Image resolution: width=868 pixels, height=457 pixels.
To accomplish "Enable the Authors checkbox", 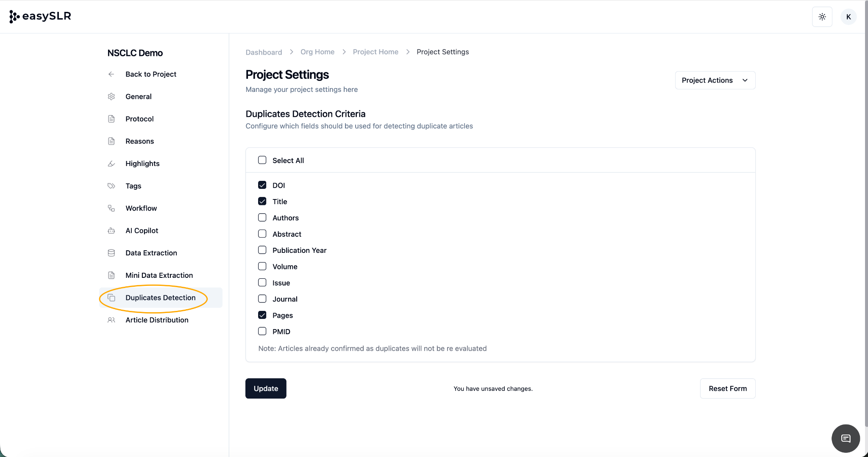I will click(262, 218).
